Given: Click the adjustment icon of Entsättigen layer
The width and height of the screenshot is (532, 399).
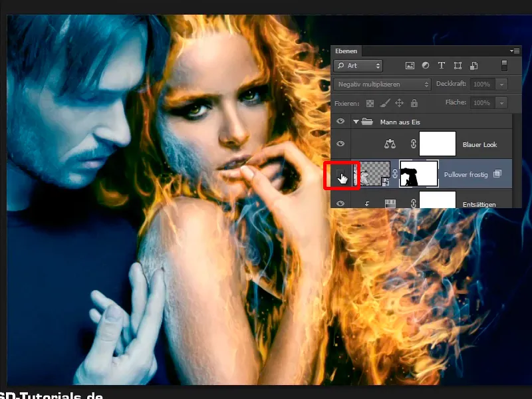Looking at the screenshot, I should [x=390, y=203].
